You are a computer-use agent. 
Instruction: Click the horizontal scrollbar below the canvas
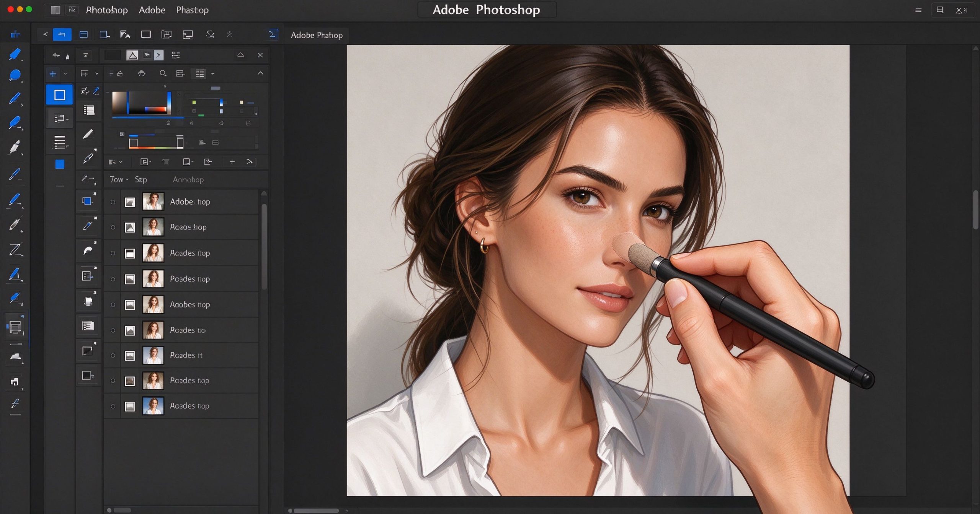316,511
